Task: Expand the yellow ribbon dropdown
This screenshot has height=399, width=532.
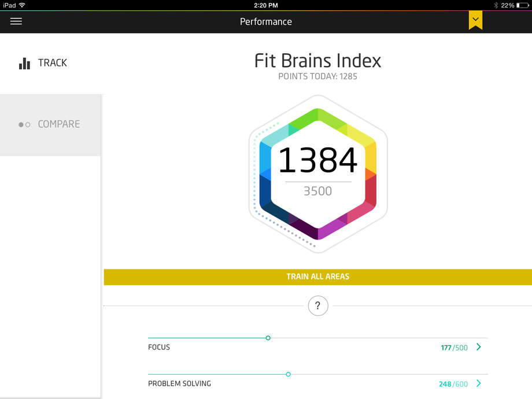Action: click(475, 20)
